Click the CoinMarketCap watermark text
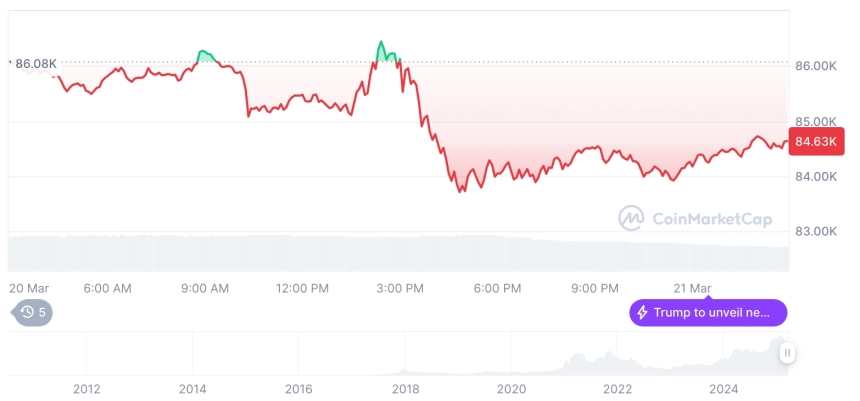This screenshot has width=860, height=401. (x=712, y=219)
